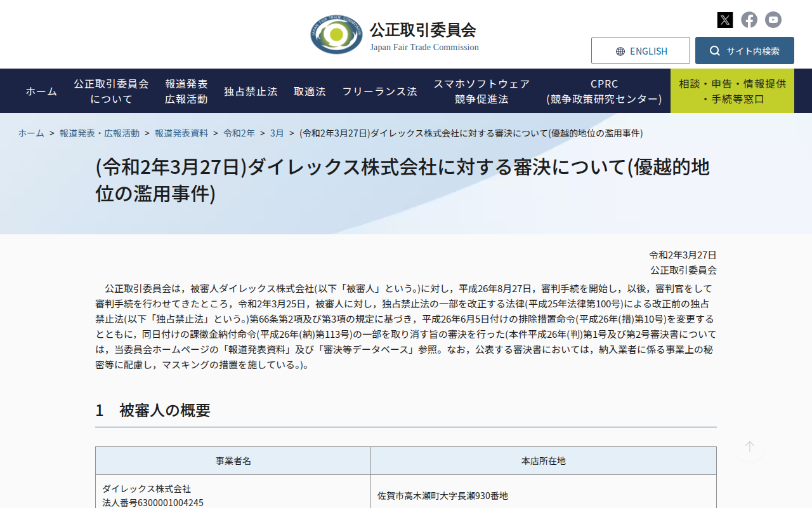Open 公正取引委員会について menu item
The height and width of the screenshot is (508, 812).
tap(111, 91)
